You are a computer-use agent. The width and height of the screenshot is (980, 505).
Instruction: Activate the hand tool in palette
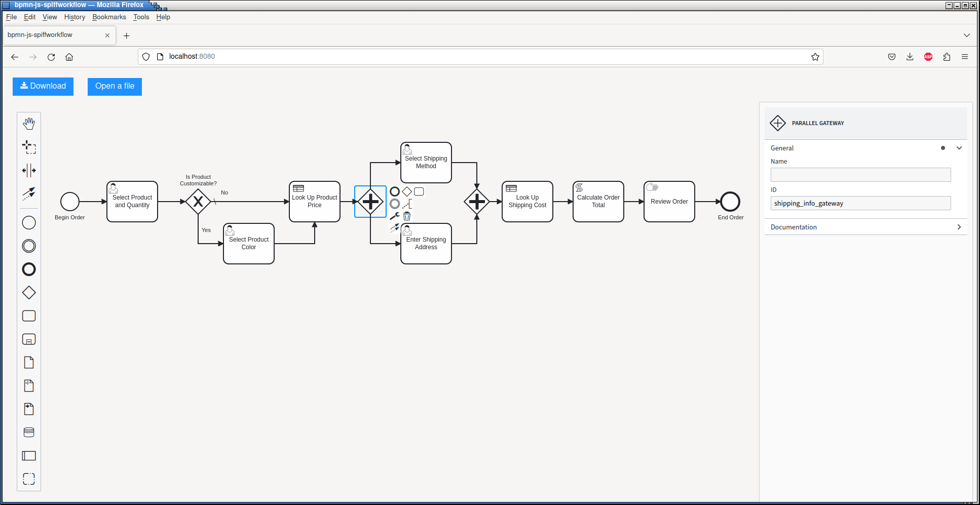point(29,124)
